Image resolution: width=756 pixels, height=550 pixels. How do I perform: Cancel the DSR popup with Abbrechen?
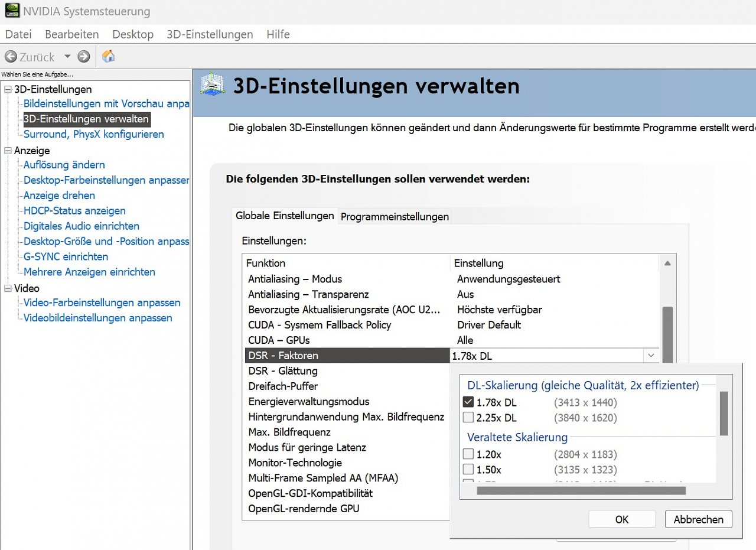(x=699, y=519)
